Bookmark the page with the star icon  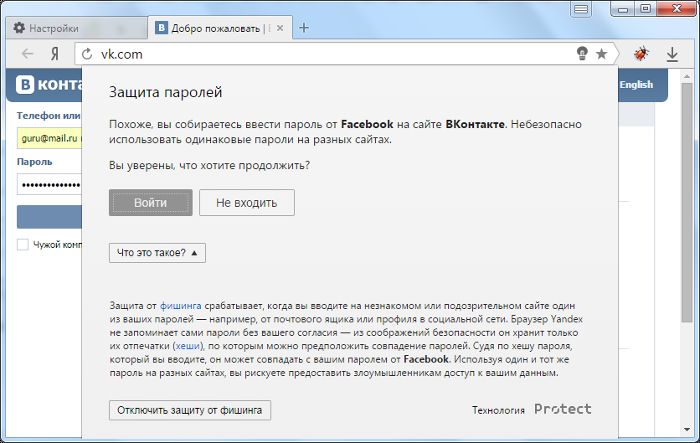point(601,54)
